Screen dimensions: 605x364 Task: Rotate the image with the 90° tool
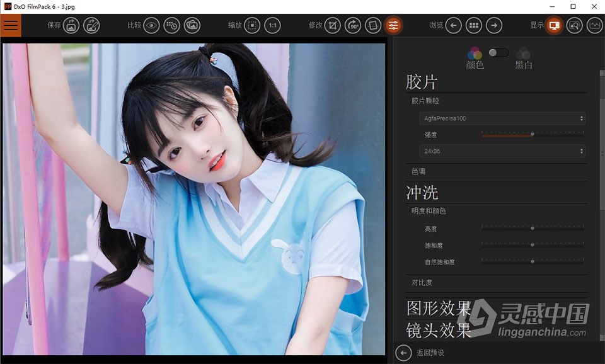tap(354, 25)
